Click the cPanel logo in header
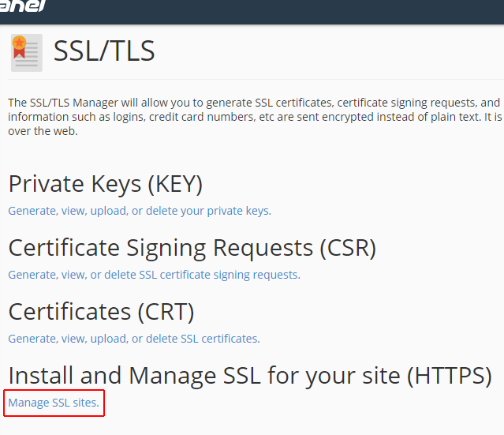The image size is (504, 435). click(23, 6)
